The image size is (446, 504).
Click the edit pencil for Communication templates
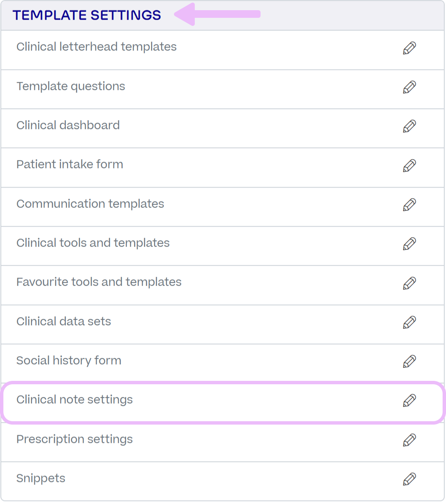pos(410,205)
